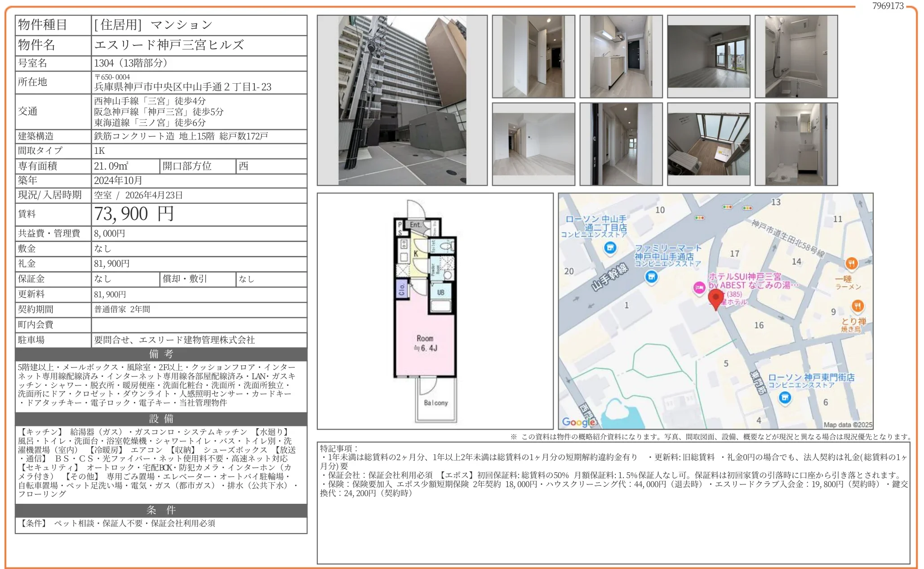Open the balcony view photo thumbnail
The width and height of the screenshot is (924, 569).
tap(708, 144)
